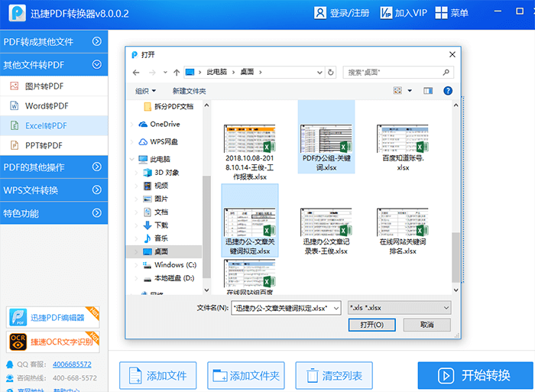Refresh the folder view icon
The width and height of the screenshot is (535, 392).
pyautogui.click(x=331, y=73)
